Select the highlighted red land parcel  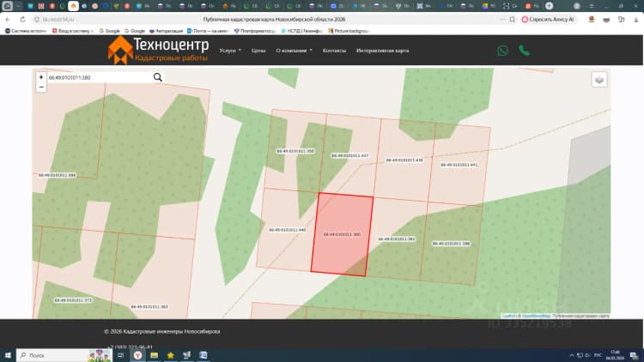(x=342, y=234)
